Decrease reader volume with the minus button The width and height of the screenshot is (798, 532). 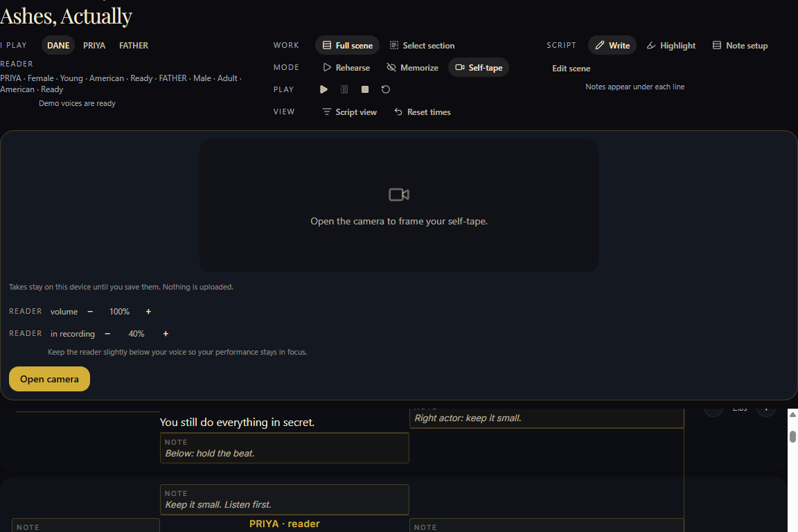click(90, 312)
